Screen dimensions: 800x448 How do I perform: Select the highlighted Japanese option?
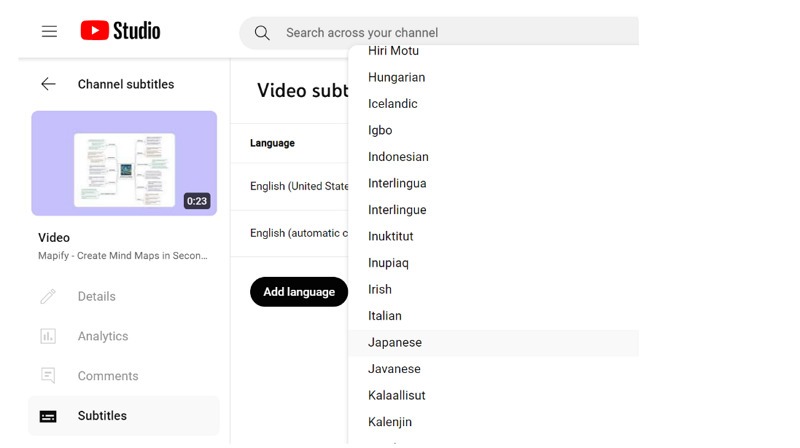[x=493, y=342]
